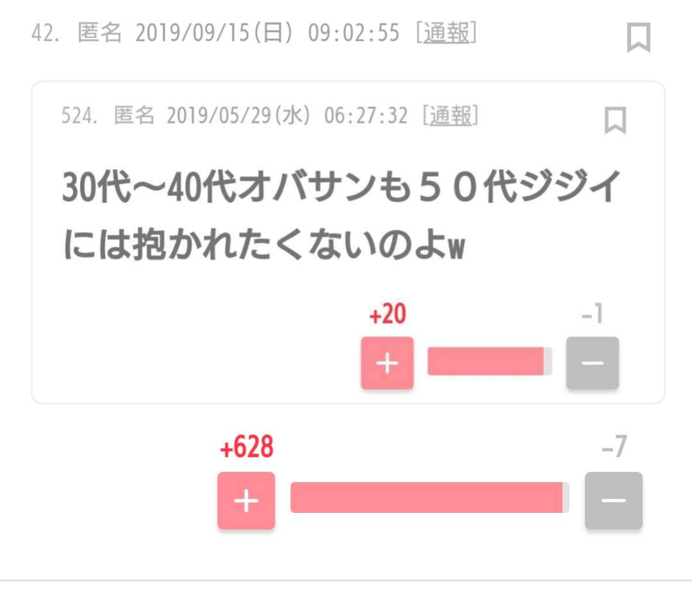This screenshot has width=692, height=616.
Task: Bookmark comment 42 using the top bookmark icon
Action: point(638,37)
